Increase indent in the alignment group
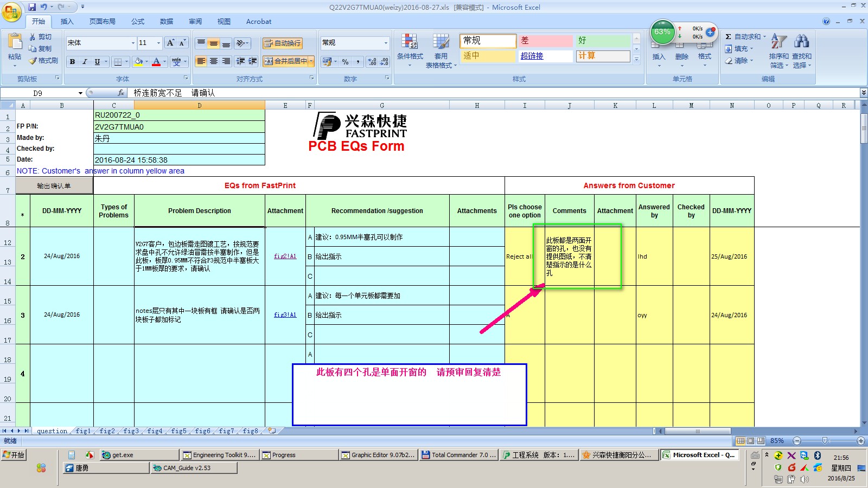Image resolution: width=868 pixels, height=488 pixels. pos(253,61)
